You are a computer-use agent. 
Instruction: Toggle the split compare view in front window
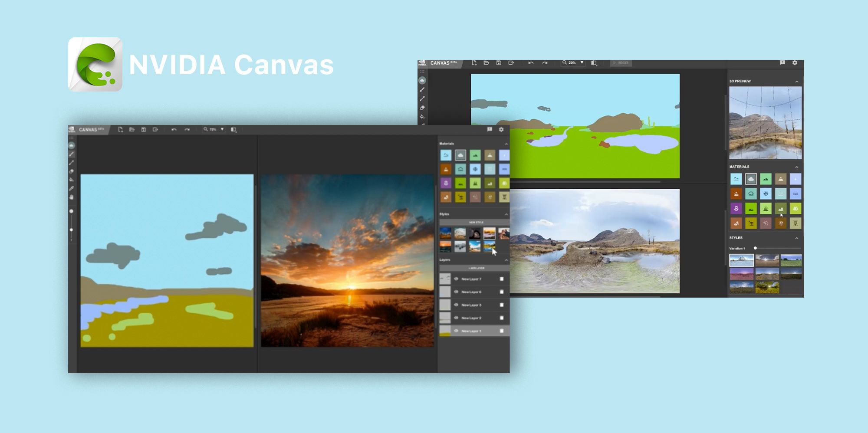click(233, 129)
